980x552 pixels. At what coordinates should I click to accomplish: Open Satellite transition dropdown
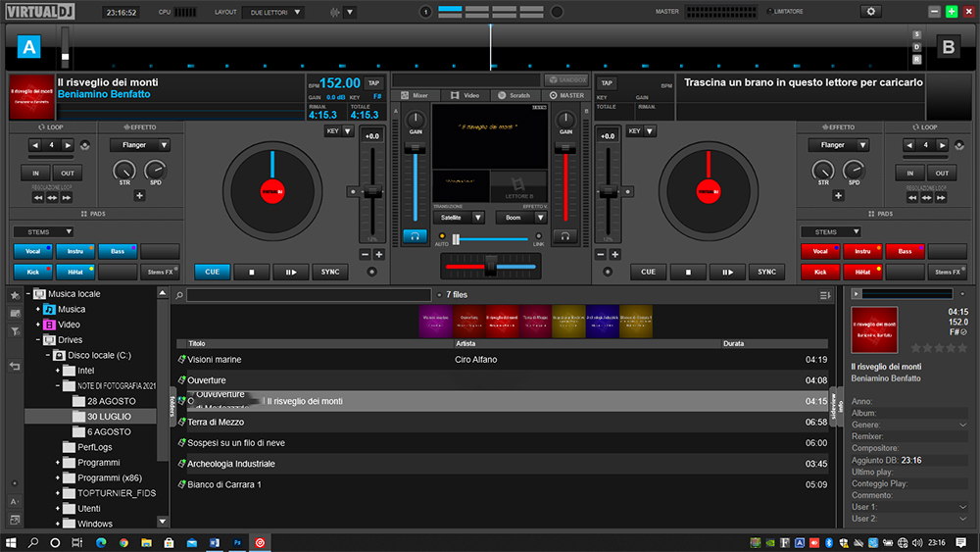[x=459, y=218]
